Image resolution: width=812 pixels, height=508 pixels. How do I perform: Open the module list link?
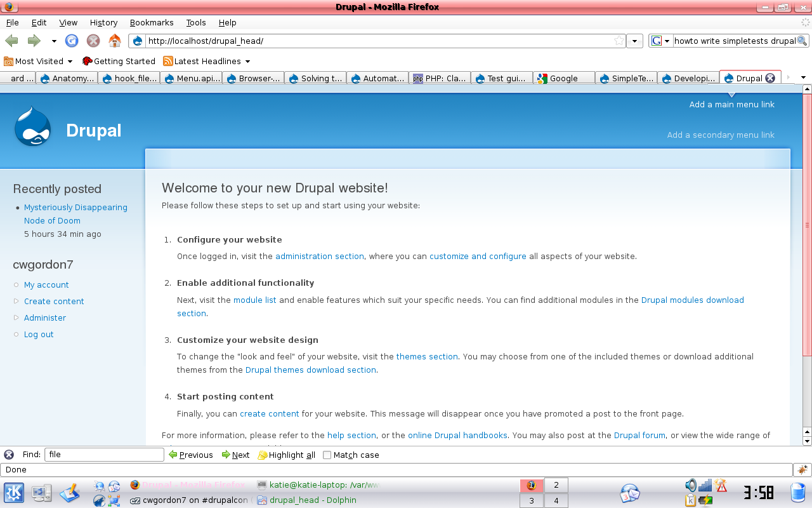pos(255,300)
